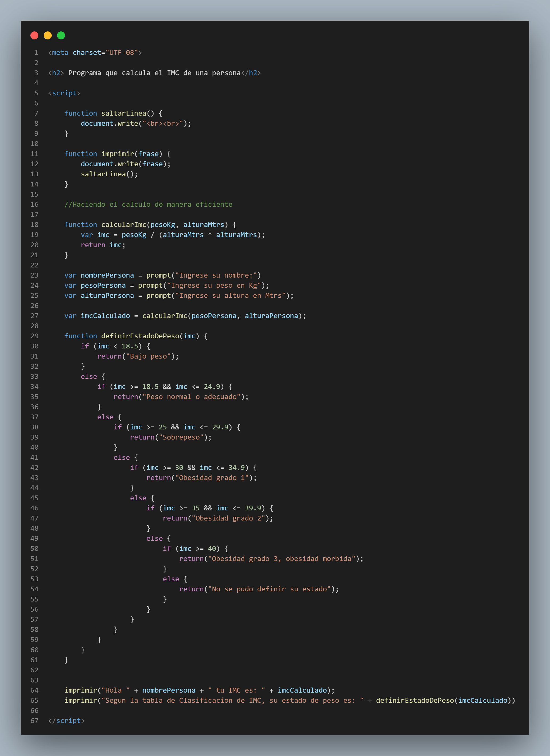Click the 'var alturaPersona' prompt line
This screenshot has width=550, height=756.
coord(179,296)
